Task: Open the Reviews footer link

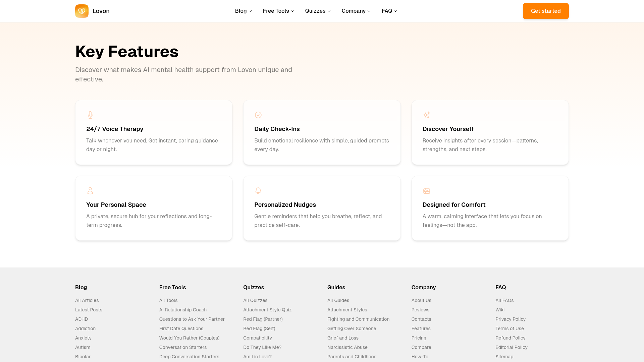Action: (420, 310)
